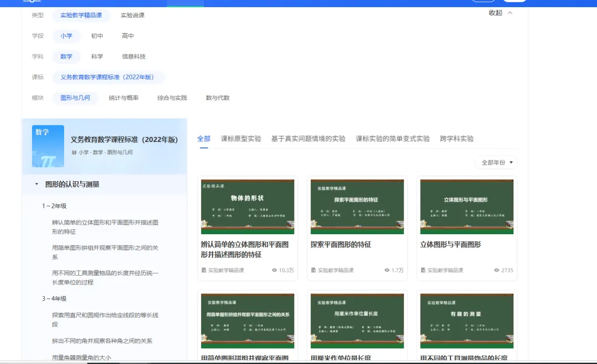Click the book icon beside 小学·数学·图形与几何
The width and height of the screenshot is (597, 364).
coord(74,152)
